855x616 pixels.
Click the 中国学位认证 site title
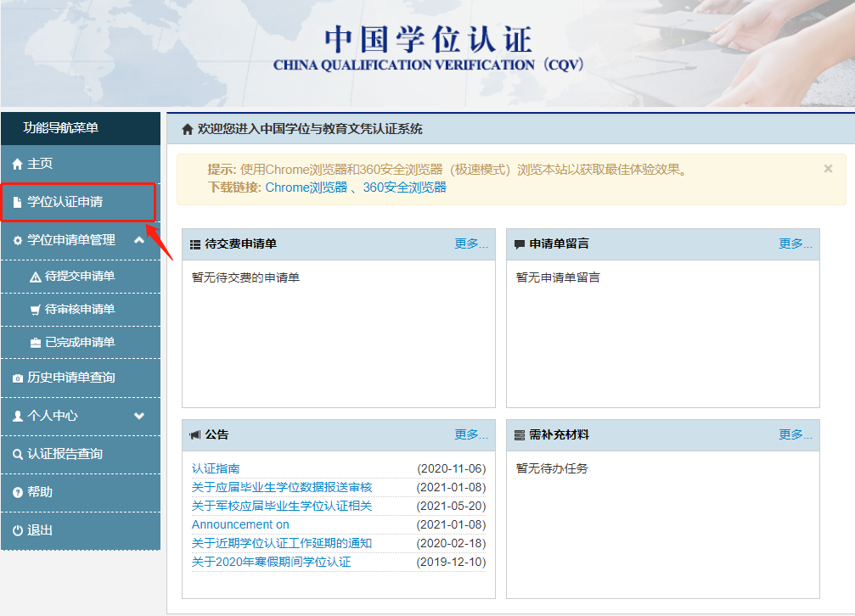tap(428, 39)
